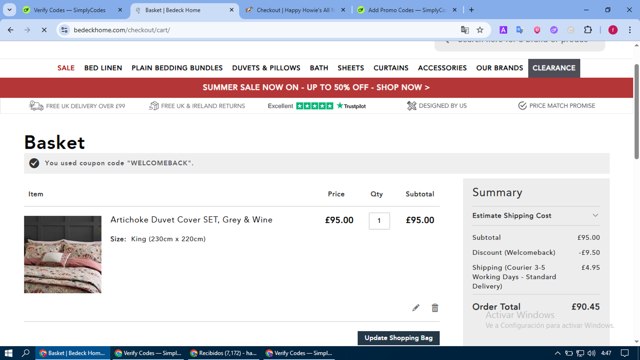640x360 pixels.
Task: Click the translate page icon
Action: tap(464, 30)
